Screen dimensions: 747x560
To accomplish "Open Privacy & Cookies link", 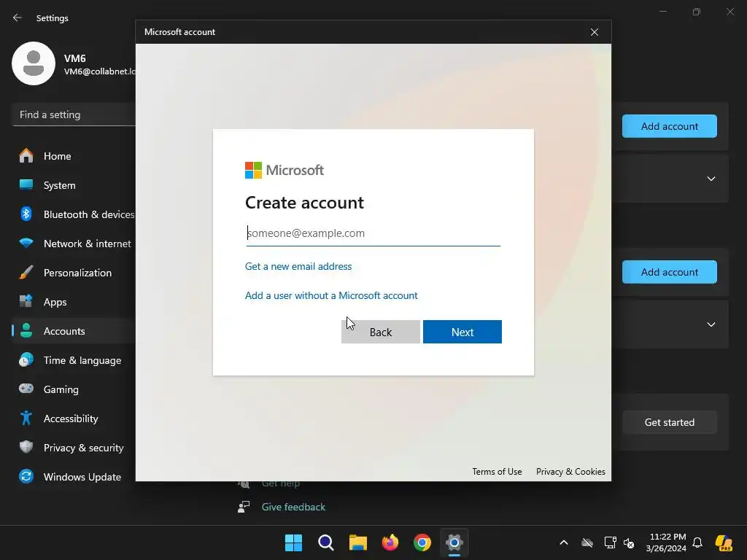I will [570, 472].
